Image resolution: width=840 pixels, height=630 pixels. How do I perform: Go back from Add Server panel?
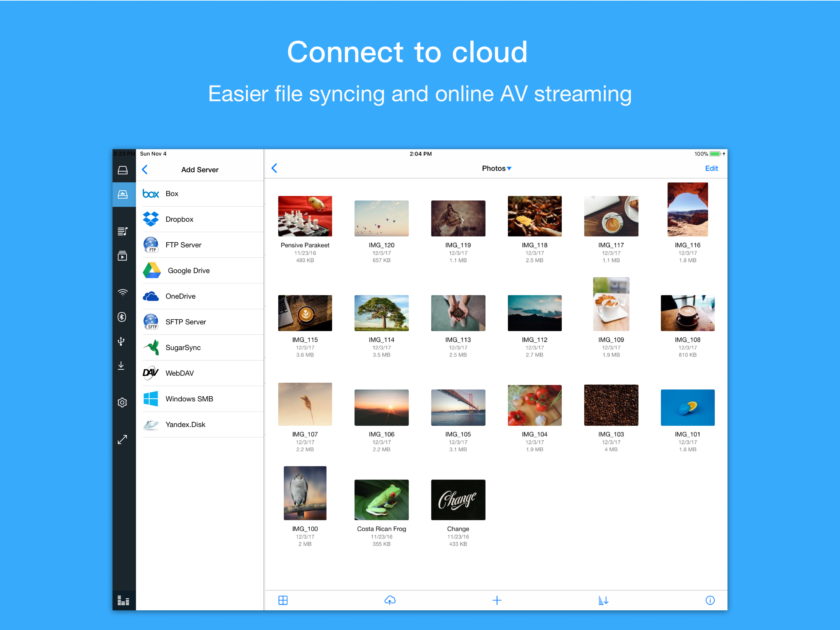(145, 169)
